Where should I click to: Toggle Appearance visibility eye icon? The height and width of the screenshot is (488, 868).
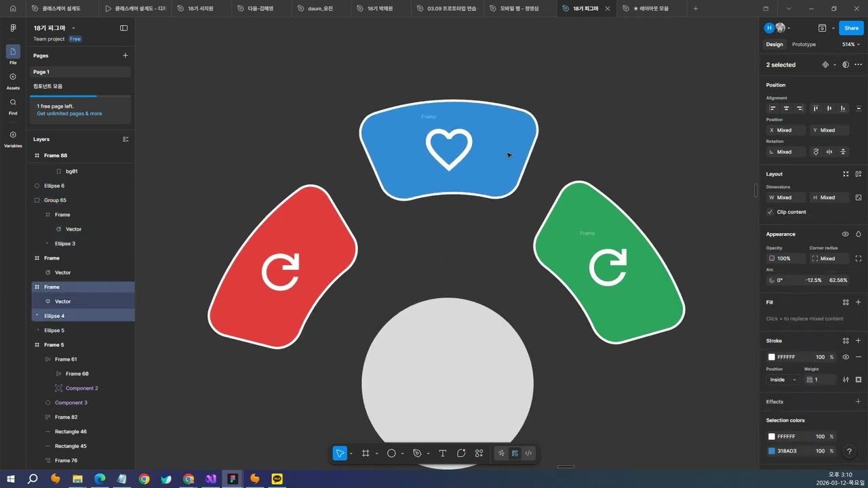point(846,235)
